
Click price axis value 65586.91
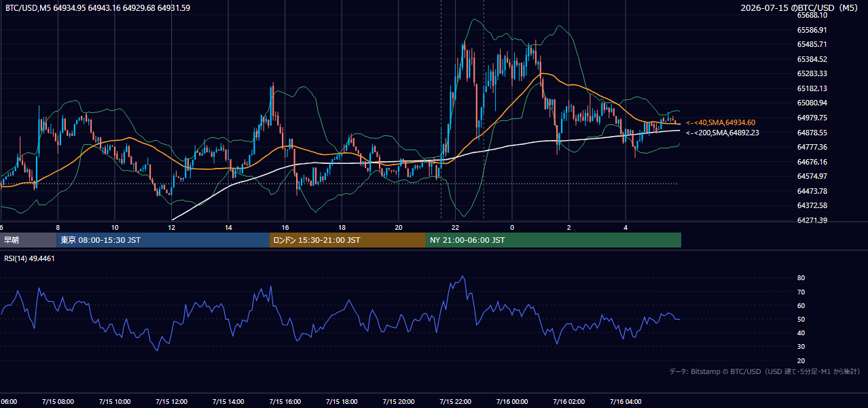coord(812,30)
